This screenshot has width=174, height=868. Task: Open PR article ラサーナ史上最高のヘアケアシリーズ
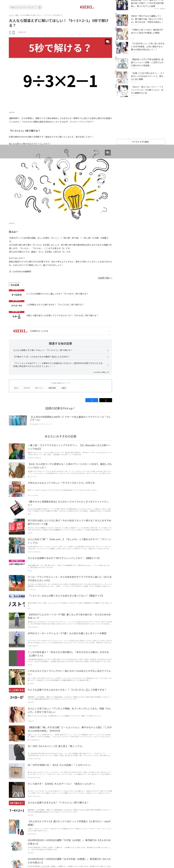pos(70,418)
